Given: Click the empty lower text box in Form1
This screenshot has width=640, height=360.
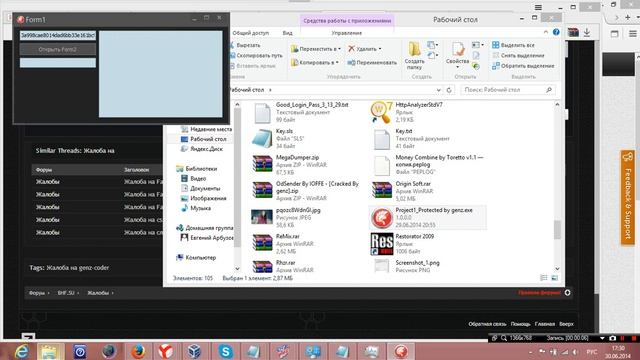Looking at the screenshot, I should pos(58,62).
